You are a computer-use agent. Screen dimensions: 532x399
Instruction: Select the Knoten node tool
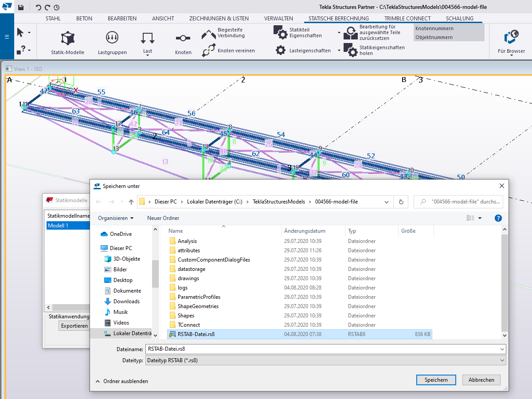(x=183, y=44)
